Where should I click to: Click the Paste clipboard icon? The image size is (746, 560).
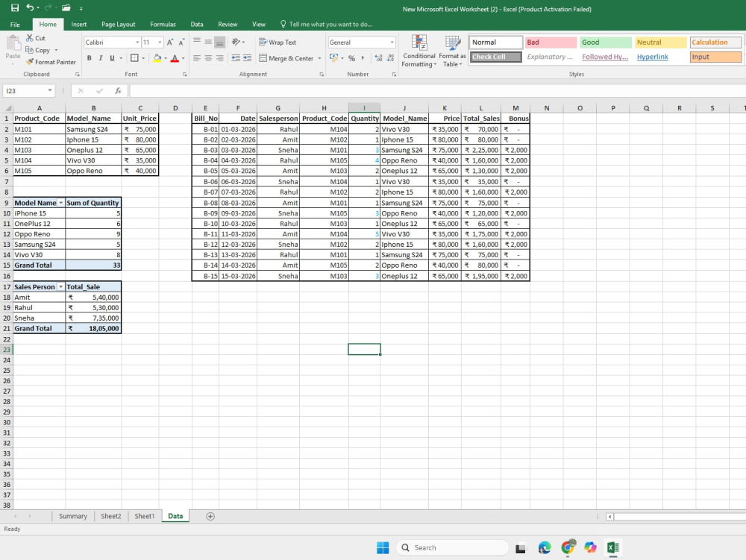pos(13,43)
